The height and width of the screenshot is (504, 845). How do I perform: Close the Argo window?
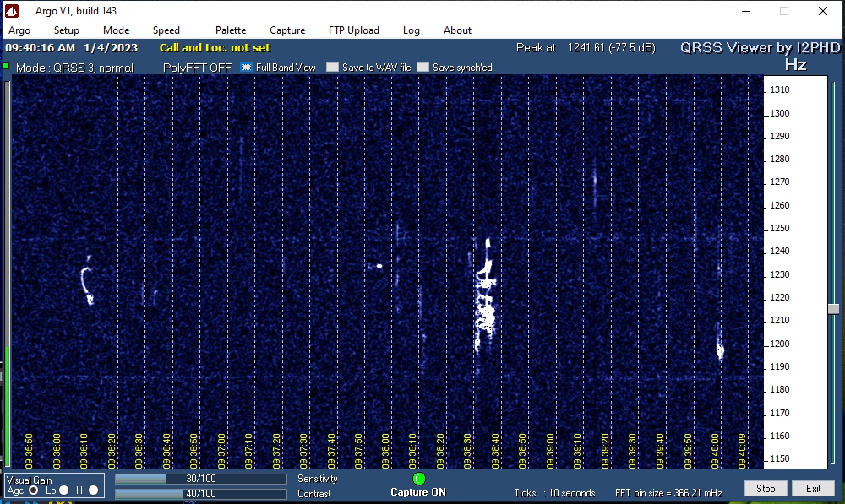click(x=823, y=11)
